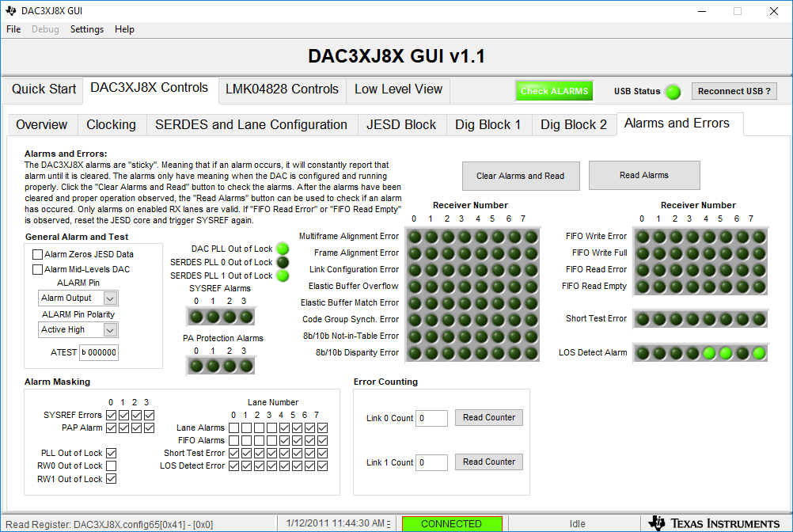Toggle RW0 Out of Lock mask checkbox
This screenshot has height=532, width=793.
(112, 465)
